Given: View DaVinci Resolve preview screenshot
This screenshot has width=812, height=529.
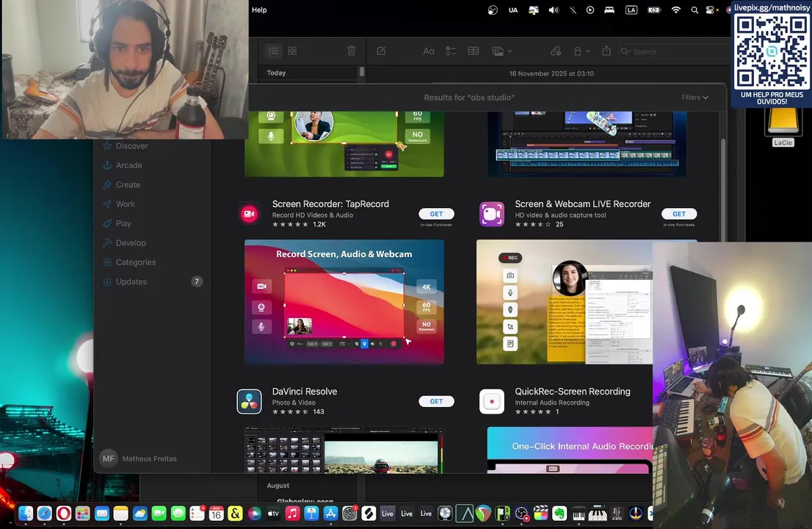Looking at the screenshot, I should pos(344,450).
